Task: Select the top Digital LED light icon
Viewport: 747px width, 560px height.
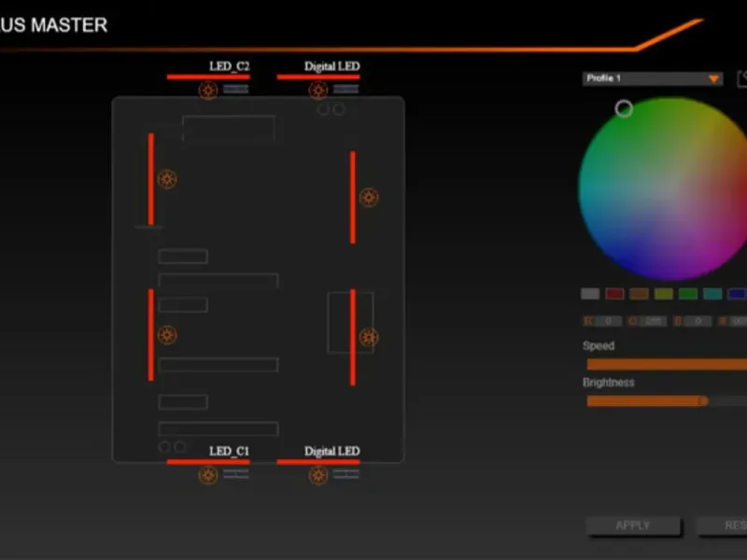Action: point(318,90)
